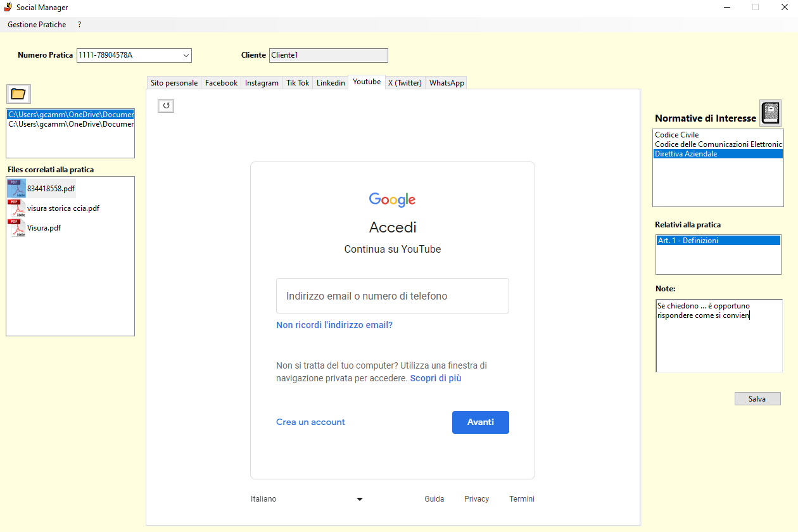
Task: Switch to the WhatsApp tab
Action: pos(446,83)
